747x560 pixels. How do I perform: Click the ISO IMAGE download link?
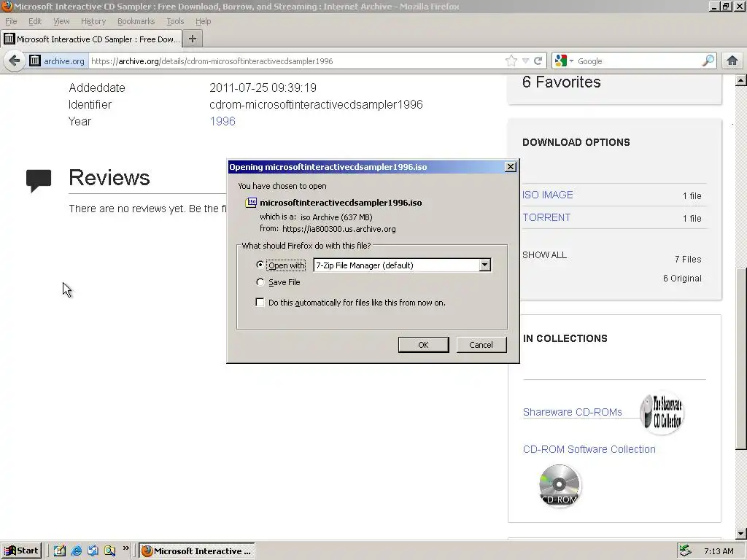(x=548, y=195)
